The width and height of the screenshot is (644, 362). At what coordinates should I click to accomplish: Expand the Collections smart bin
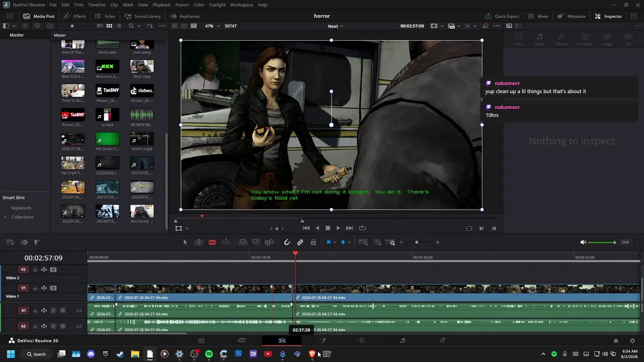5,217
